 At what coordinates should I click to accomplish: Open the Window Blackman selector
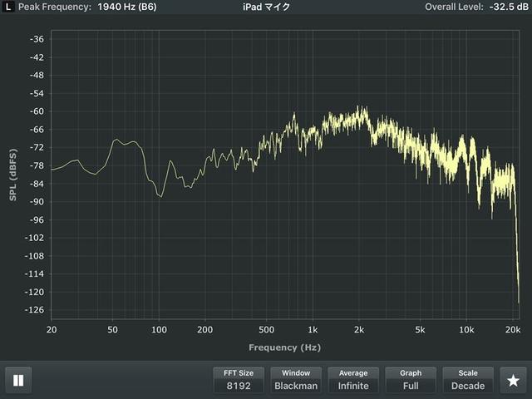[296, 380]
